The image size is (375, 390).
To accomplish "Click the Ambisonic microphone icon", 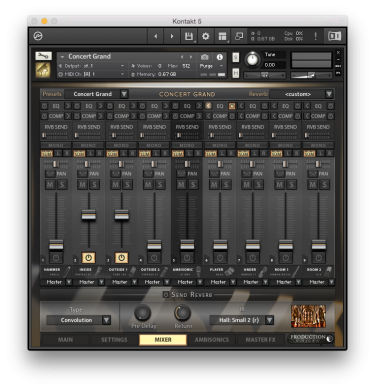I will [198, 272].
